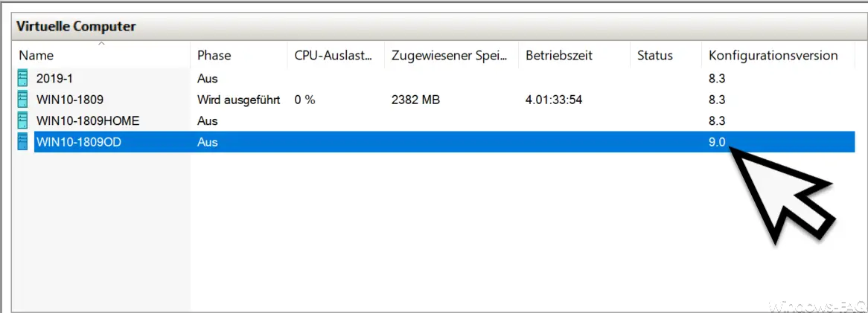
Task: Select the highlighted WIN10-1809OD entry
Action: [x=79, y=142]
